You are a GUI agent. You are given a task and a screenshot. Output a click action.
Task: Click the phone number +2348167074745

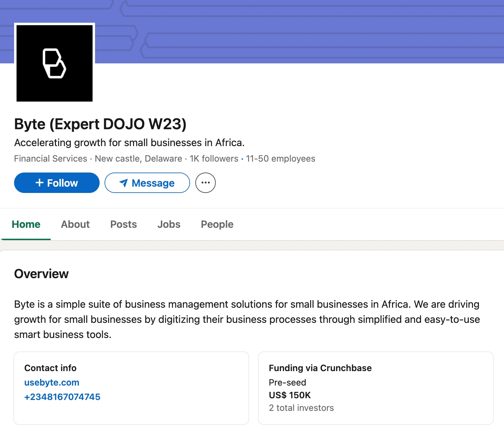pyautogui.click(x=62, y=397)
